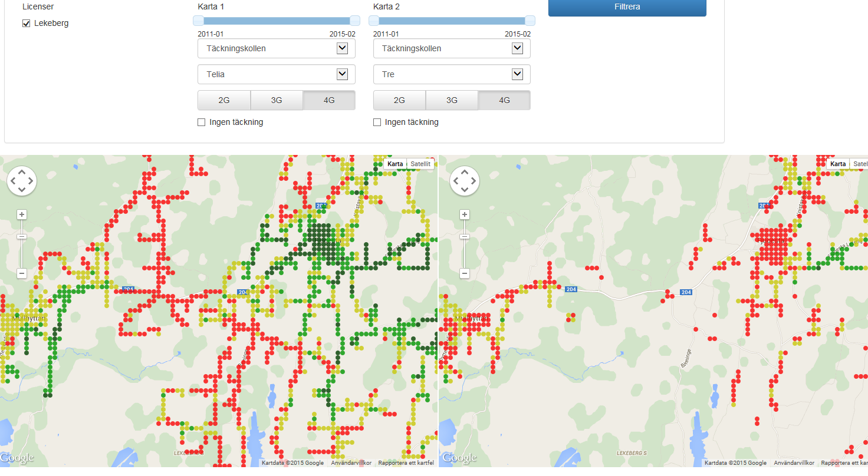The width and height of the screenshot is (868, 476).
Task: Zoom out on the Tre map
Action: [x=465, y=273]
